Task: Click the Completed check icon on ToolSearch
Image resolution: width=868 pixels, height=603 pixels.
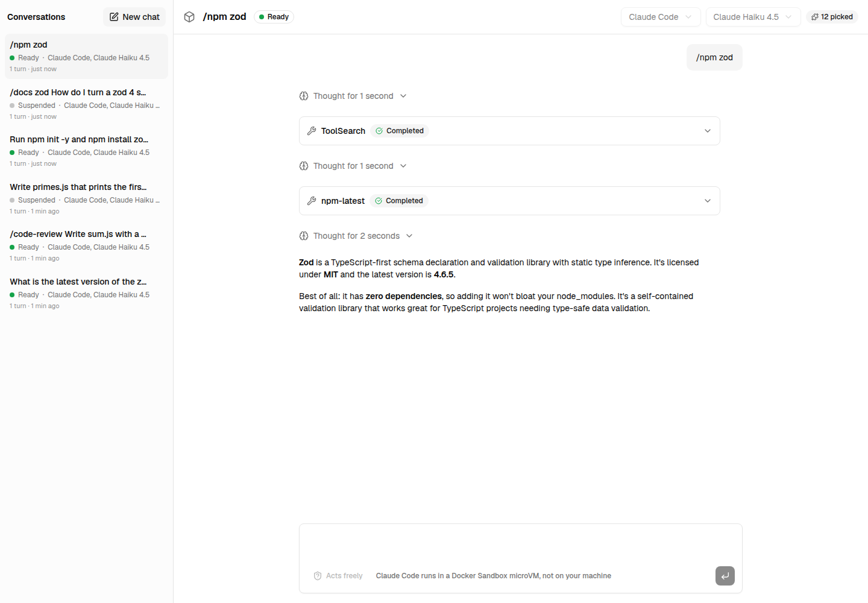Action: tap(379, 131)
